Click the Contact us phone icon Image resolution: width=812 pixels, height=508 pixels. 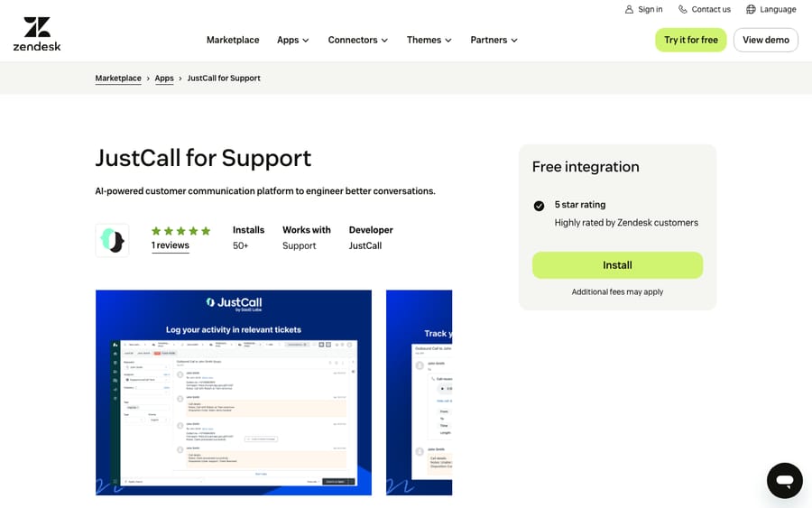click(683, 9)
